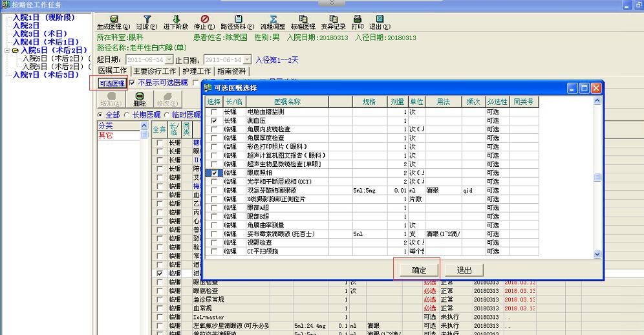Click the 过滤 funnel icon
The image size is (644, 335).
(147, 19)
